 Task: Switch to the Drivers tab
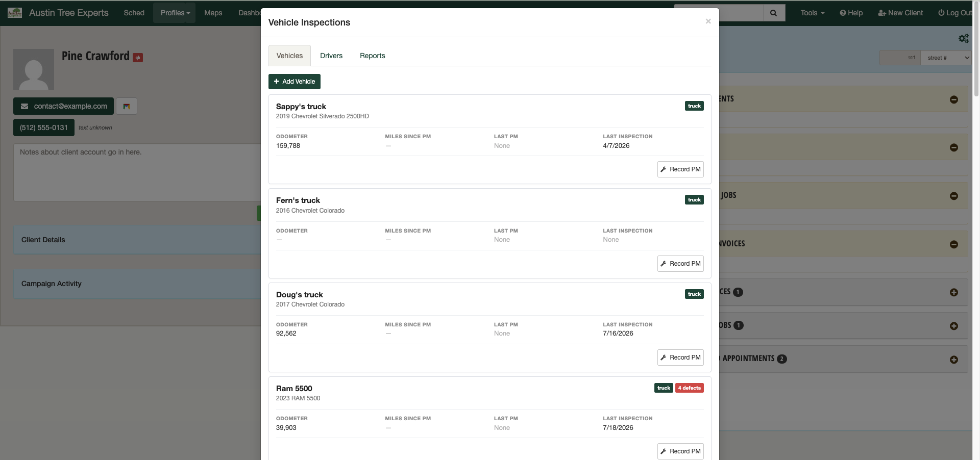pos(331,56)
